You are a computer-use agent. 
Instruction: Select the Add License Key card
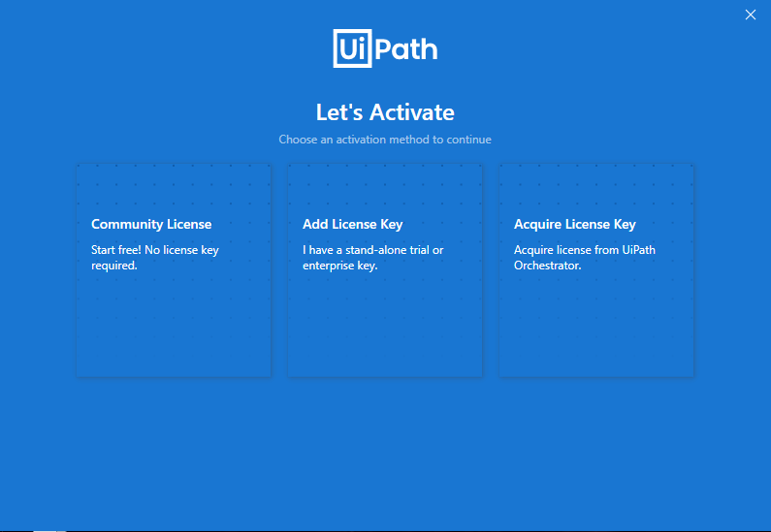(x=385, y=270)
